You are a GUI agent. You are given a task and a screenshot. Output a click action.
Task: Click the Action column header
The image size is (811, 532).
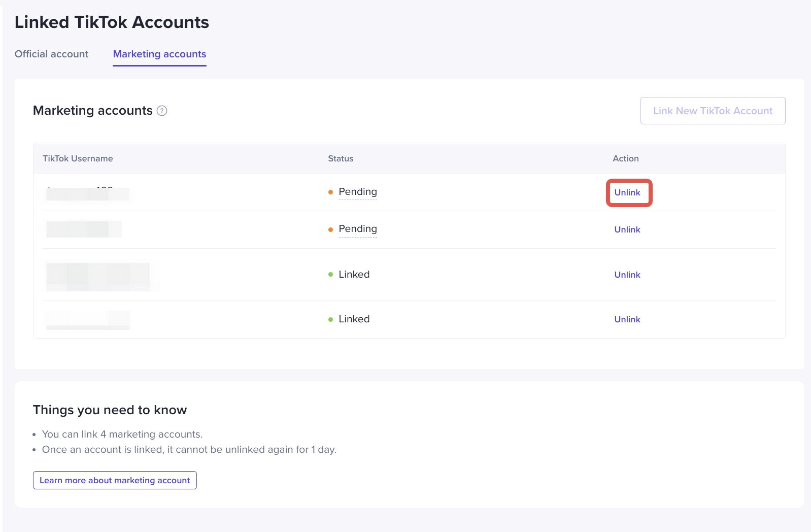[x=625, y=158]
